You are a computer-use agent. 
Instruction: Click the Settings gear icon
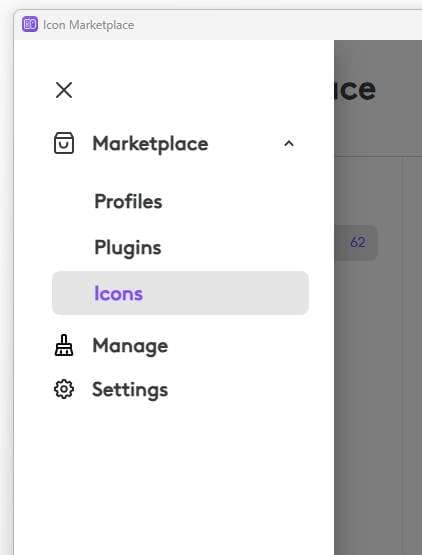64,389
